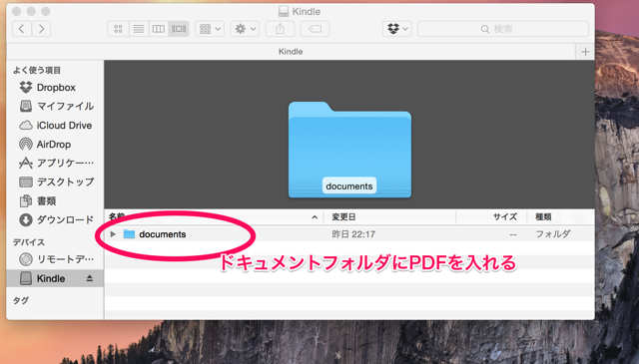Click the マイファイル sidebar icon

pos(26,107)
